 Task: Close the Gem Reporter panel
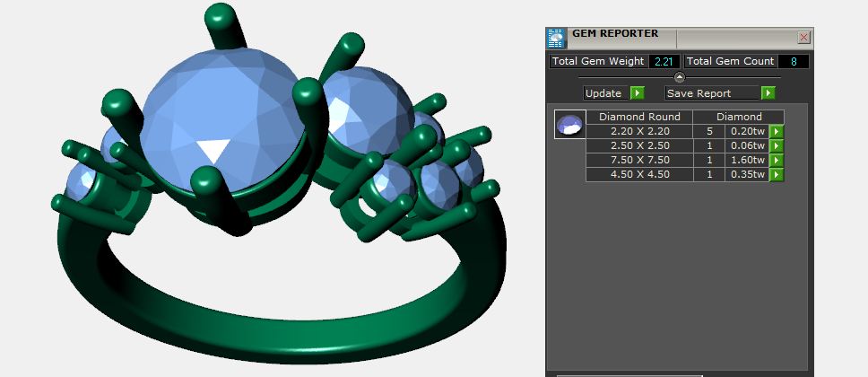(803, 38)
